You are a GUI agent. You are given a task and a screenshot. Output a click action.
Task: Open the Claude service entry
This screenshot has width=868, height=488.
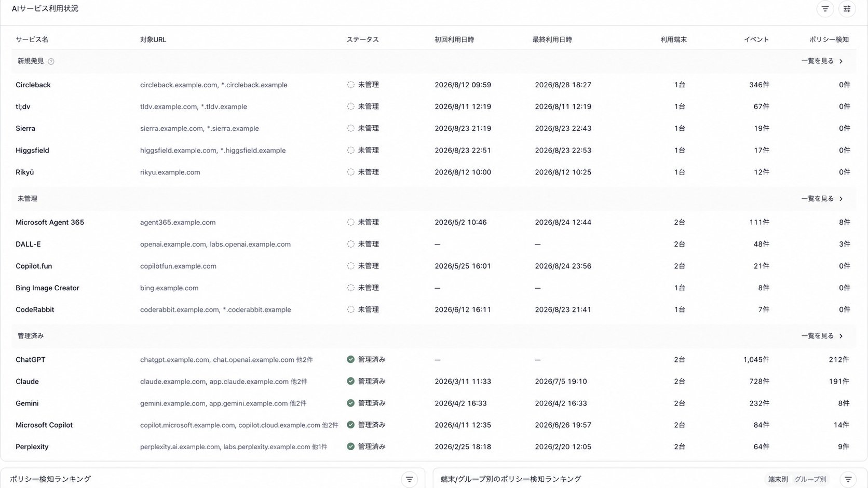[27, 381]
